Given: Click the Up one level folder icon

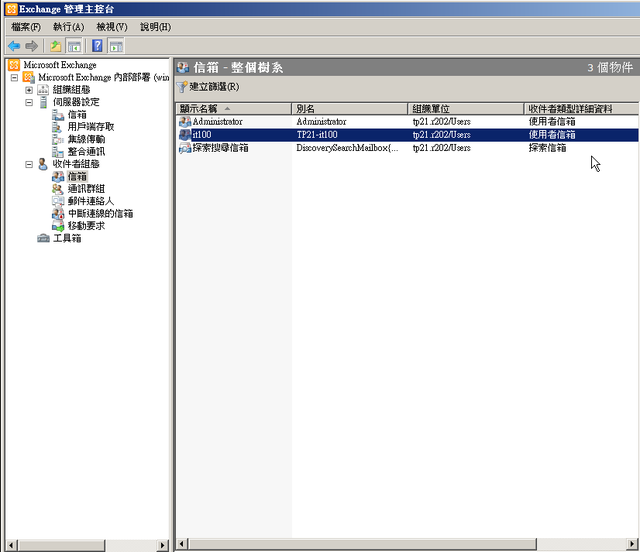Looking at the screenshot, I should click(x=56, y=46).
